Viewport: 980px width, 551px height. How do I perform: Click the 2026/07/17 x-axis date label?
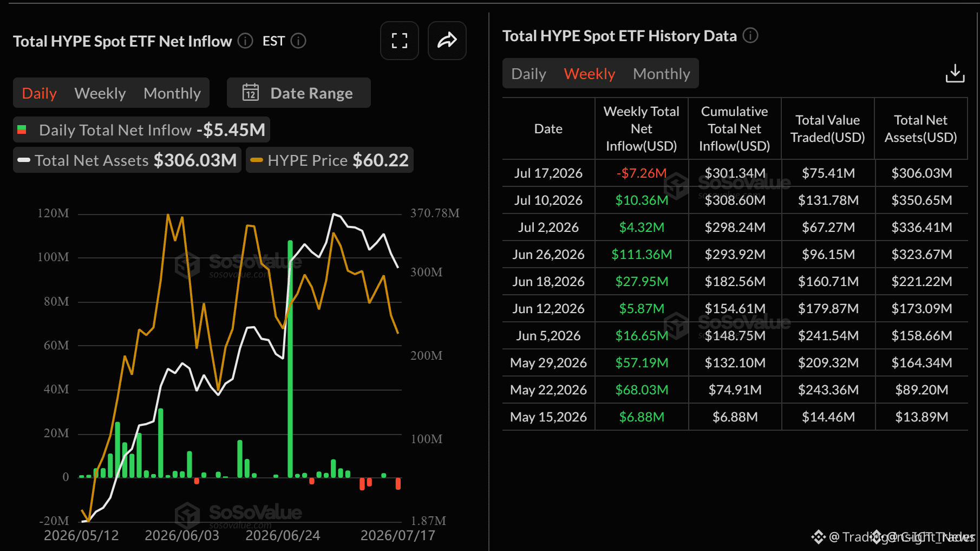click(x=398, y=536)
